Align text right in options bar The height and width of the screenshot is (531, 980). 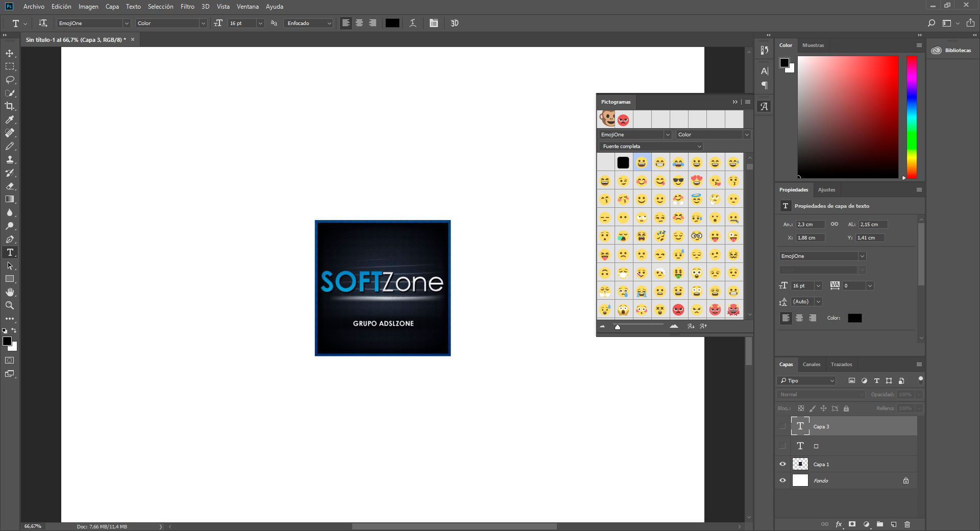pos(373,23)
